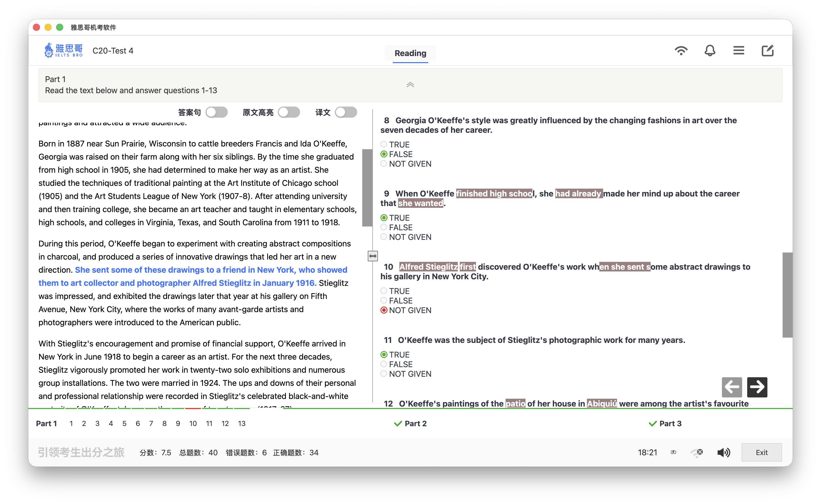
Task: Click the Exit button
Action: 761,452
